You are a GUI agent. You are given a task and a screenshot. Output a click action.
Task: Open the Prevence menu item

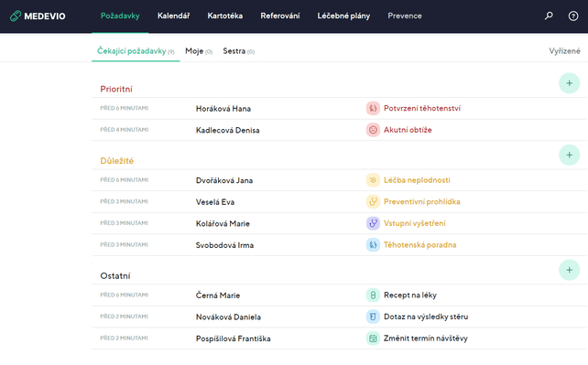click(405, 16)
